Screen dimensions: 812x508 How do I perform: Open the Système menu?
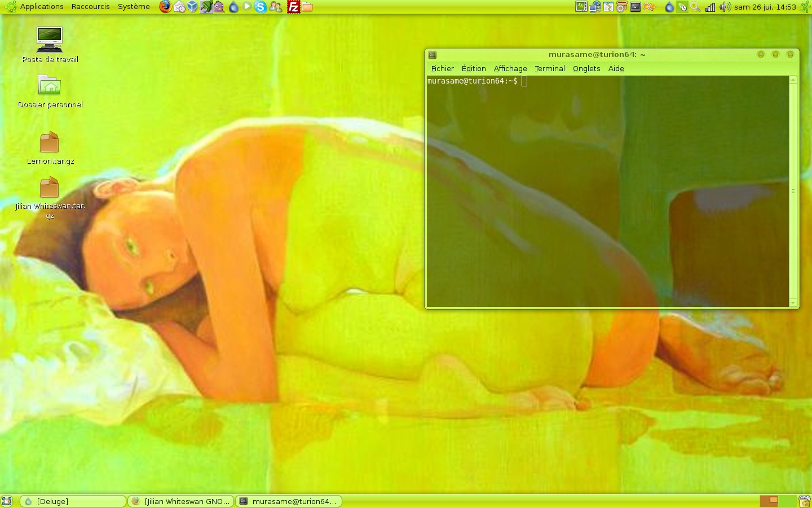[134, 7]
